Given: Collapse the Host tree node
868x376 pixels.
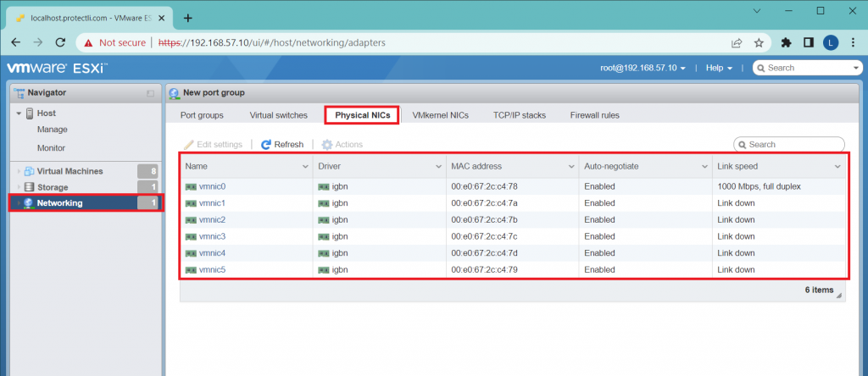Looking at the screenshot, I should pos(19,113).
